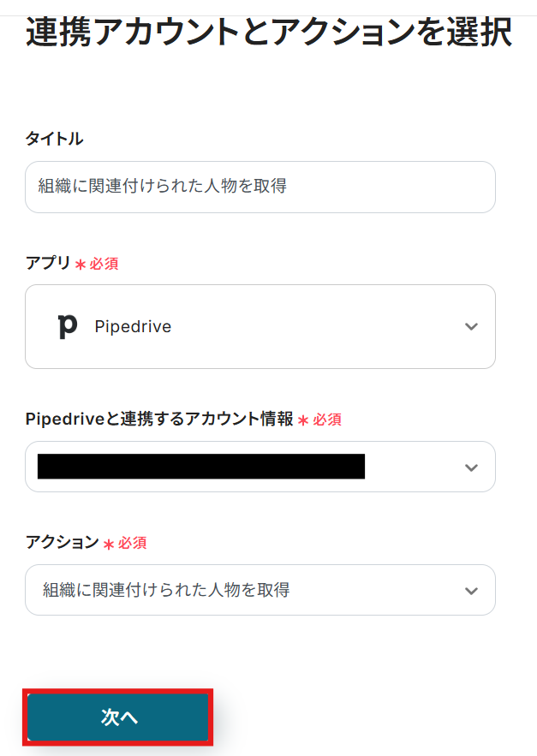Click the Pipedriveと連携するアカウント情報 label
Viewport: 537px width, 756px height.
[x=158, y=420]
